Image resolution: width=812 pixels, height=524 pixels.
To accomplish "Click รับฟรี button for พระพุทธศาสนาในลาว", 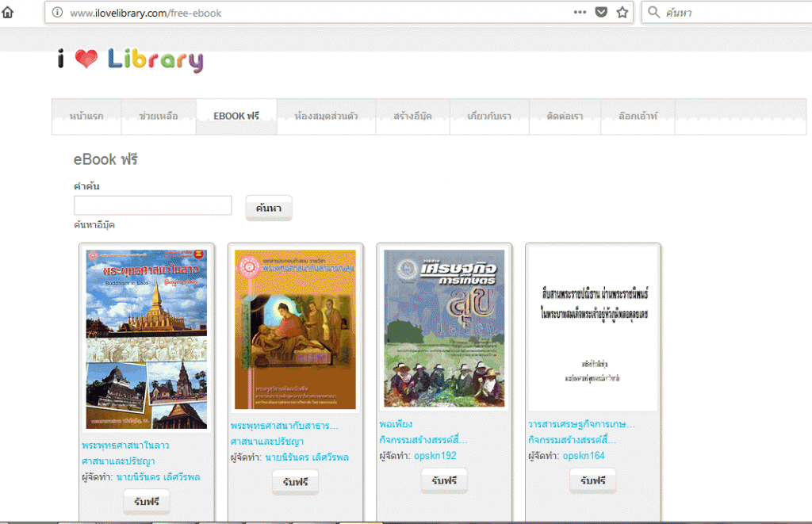I will point(147,501).
